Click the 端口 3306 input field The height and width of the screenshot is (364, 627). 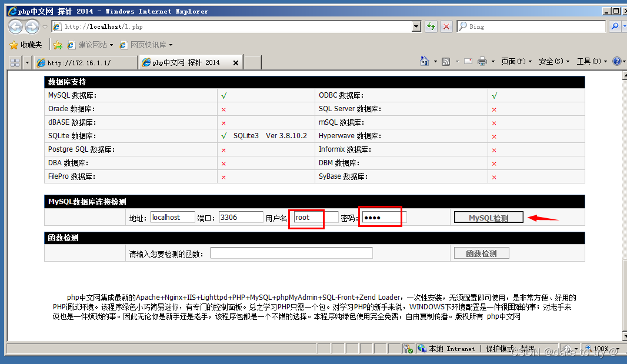click(241, 217)
